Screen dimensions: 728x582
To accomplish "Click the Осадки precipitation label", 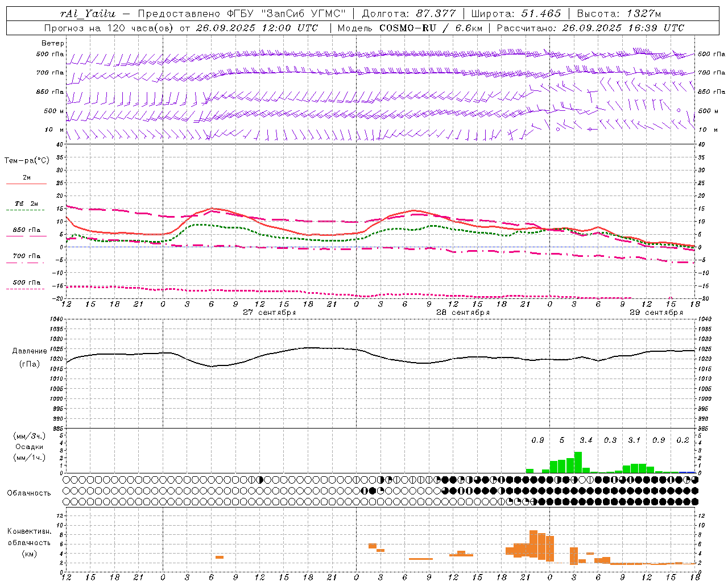I will click(30, 447).
